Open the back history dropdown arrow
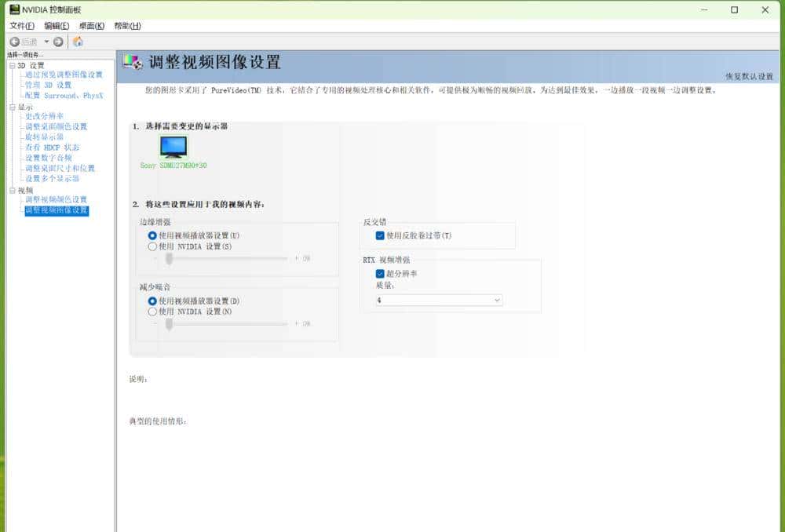 46,42
